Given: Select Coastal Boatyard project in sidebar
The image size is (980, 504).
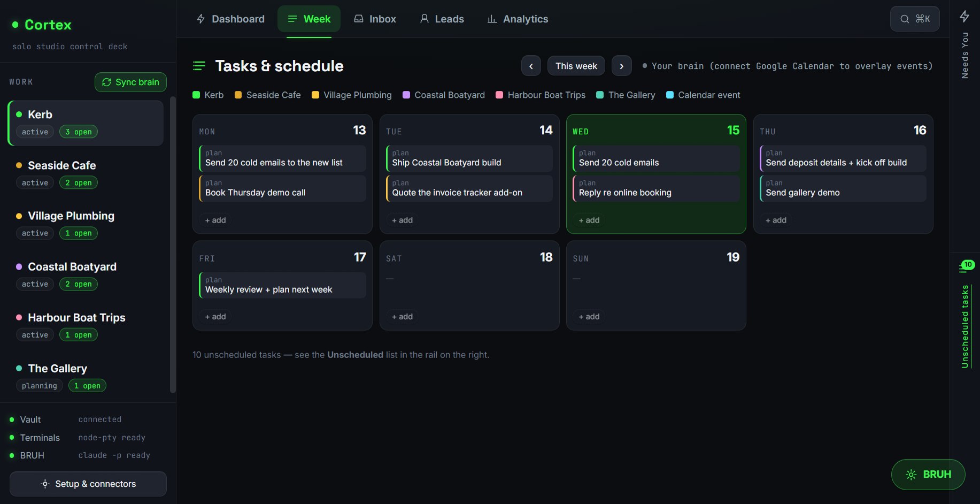Looking at the screenshot, I should click(x=86, y=275).
